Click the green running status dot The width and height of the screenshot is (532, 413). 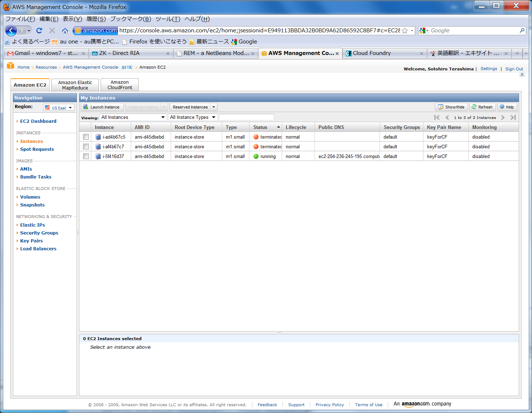[256, 156]
